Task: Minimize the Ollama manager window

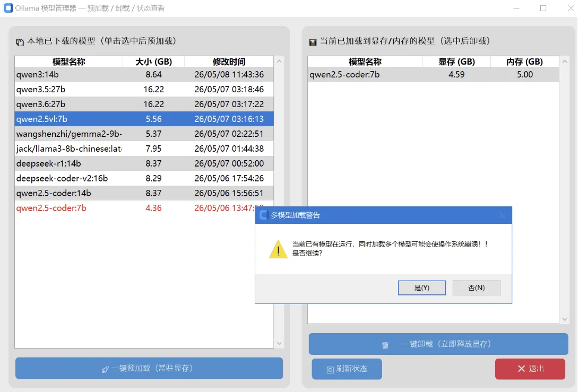Action: point(516,8)
